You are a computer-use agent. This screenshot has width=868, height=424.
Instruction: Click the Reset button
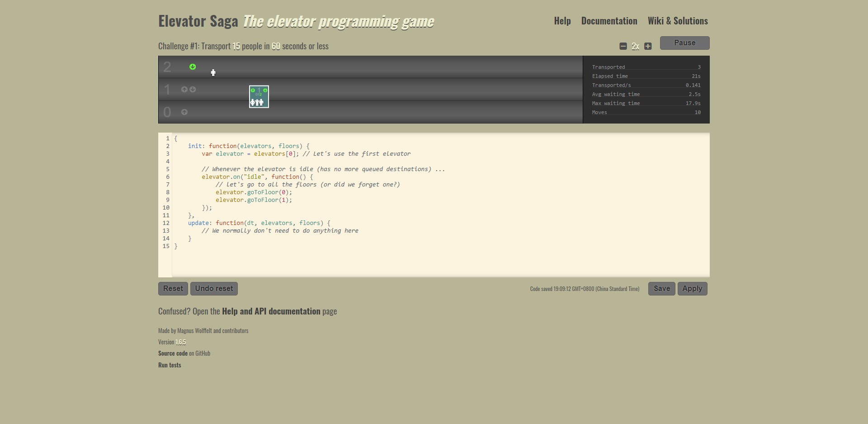[173, 289]
